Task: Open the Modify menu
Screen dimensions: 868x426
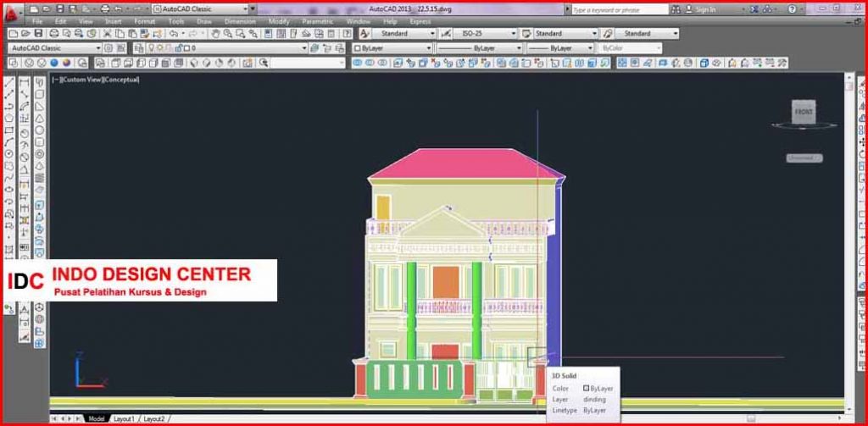Action: [279, 21]
